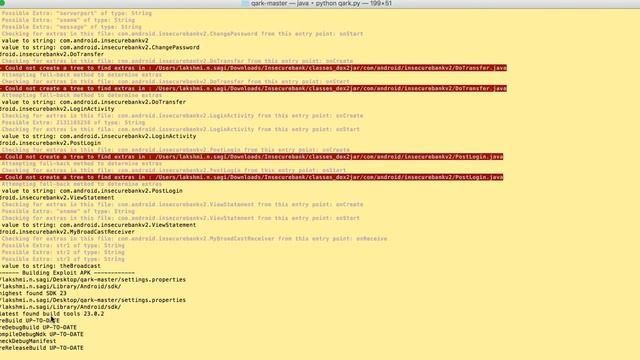
Task: Click the faded Checking LoginActivity onStart line
Action: coord(180,129)
